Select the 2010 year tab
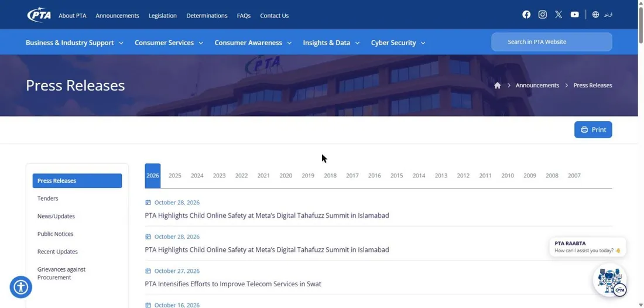Image resolution: width=644 pixels, height=308 pixels. pyautogui.click(x=508, y=176)
